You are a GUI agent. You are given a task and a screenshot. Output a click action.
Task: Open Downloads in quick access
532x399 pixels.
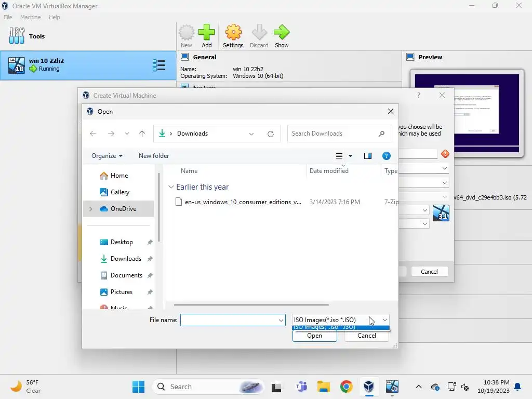pos(126,259)
